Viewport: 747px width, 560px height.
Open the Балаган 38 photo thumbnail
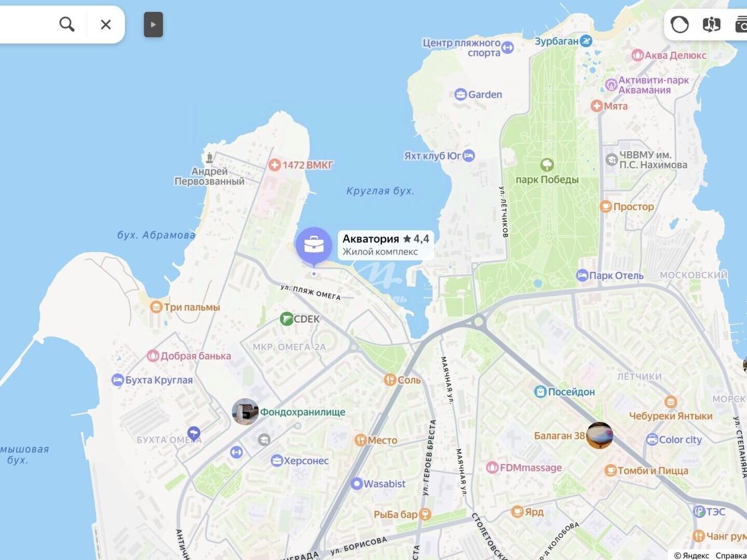[599, 436]
